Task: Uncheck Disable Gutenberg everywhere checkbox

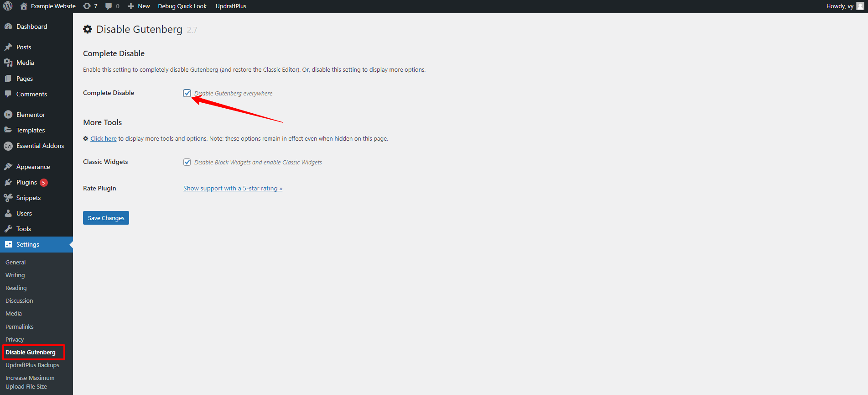Action: 187,93
